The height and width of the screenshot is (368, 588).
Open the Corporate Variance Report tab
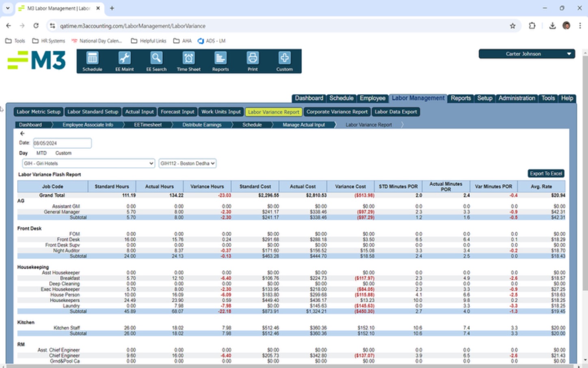click(337, 112)
